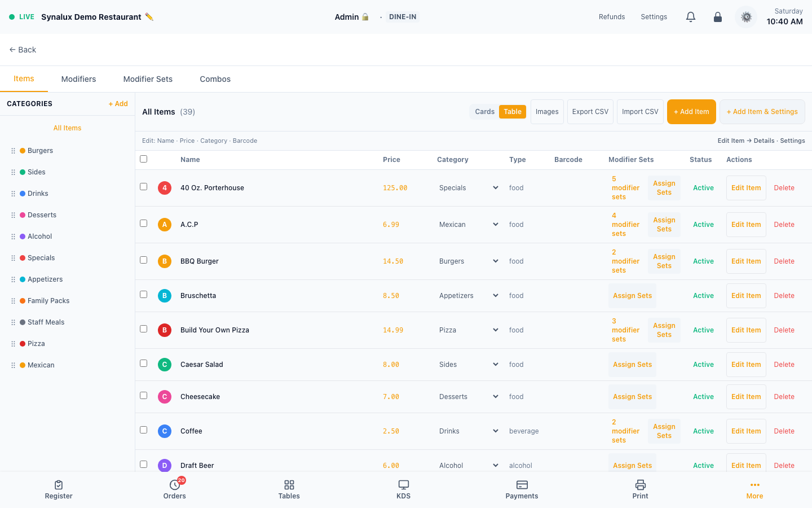
Task: Open the gear avatar icon in header
Action: coord(746,17)
